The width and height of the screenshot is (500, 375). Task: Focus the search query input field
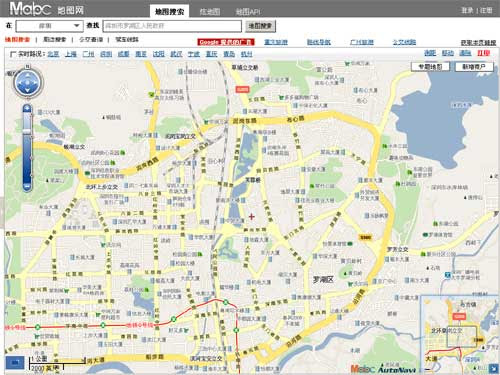(172, 26)
